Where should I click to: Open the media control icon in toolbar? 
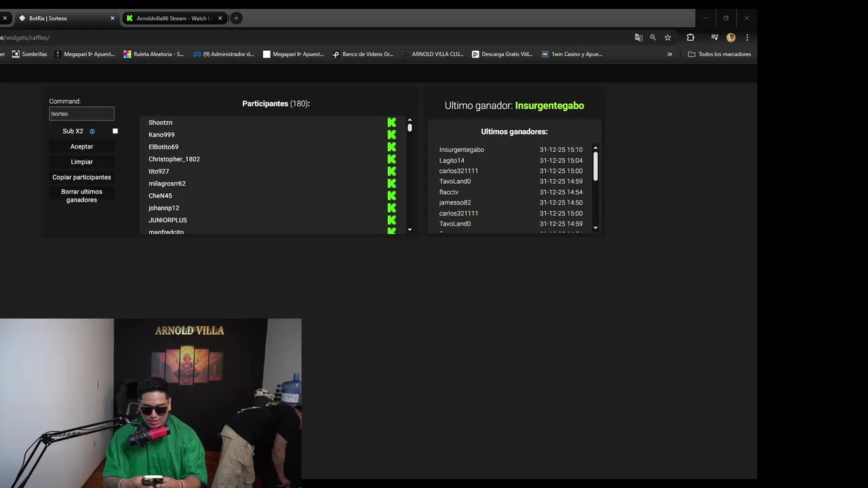pos(714,37)
